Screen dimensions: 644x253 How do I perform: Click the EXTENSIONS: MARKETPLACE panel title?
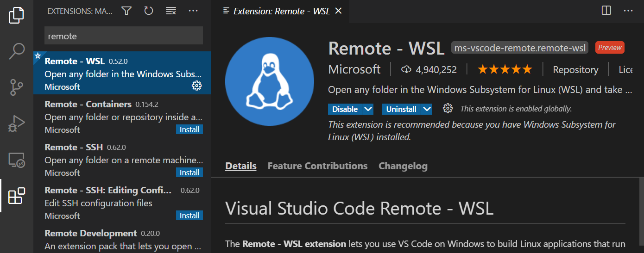click(x=80, y=11)
